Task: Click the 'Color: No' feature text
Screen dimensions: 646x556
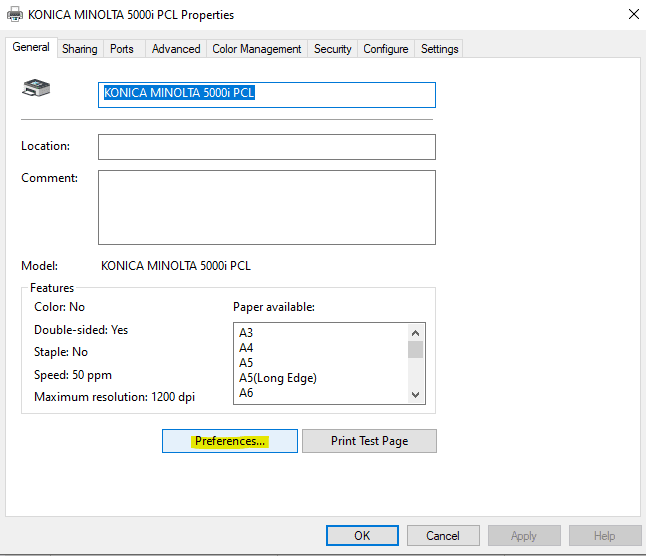Action: [59, 307]
